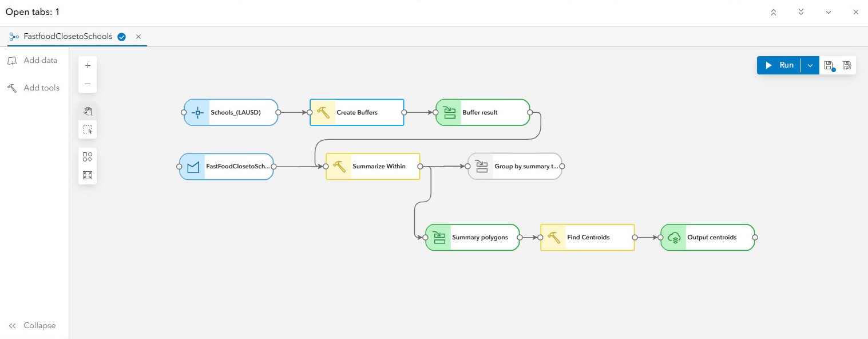Select the Buffer result output node
The image size is (868, 339).
pyautogui.click(x=482, y=112)
